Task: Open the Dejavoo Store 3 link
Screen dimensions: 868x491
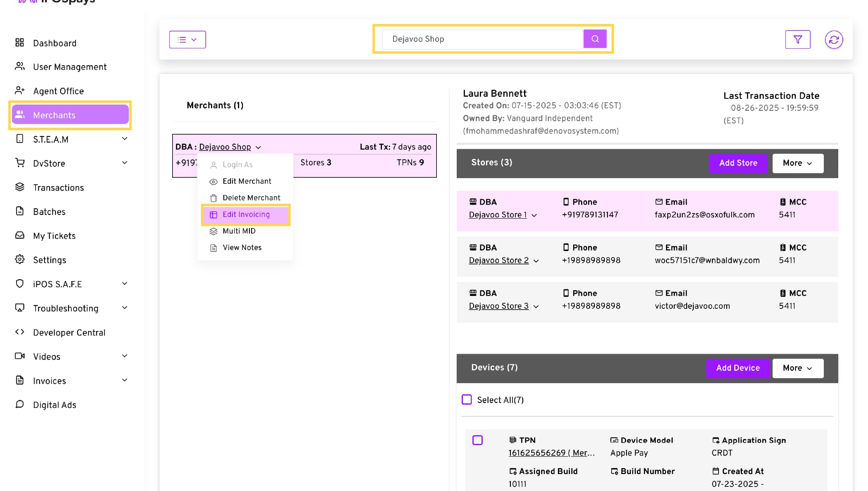Action: tap(498, 306)
